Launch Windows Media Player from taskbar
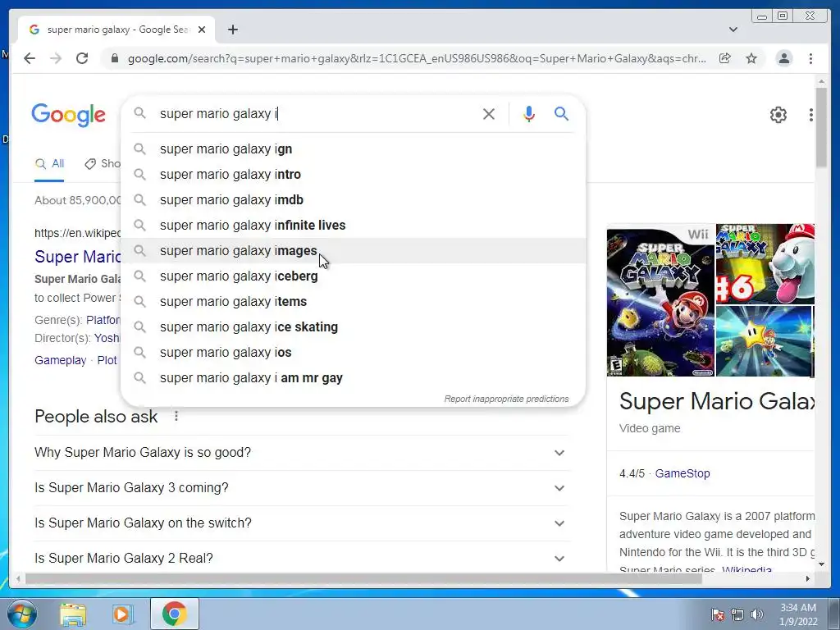840x630 pixels. 122,614
